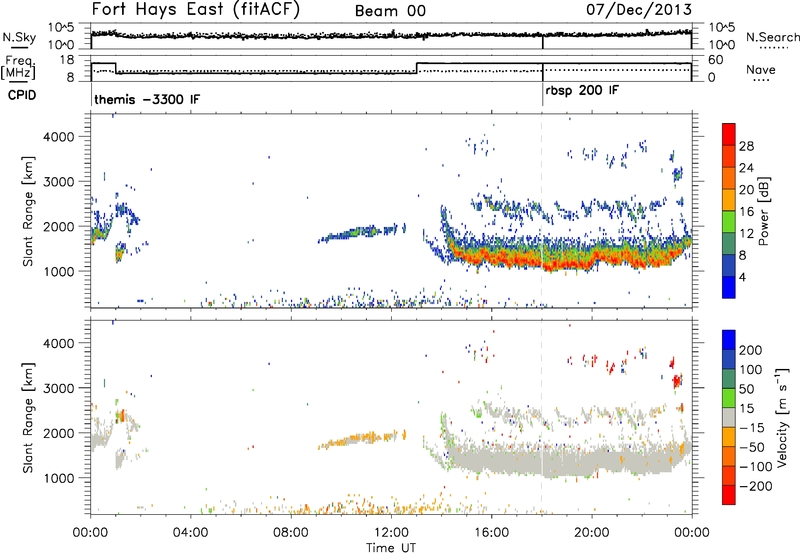Image resolution: width=800 pixels, height=554 pixels.
Task: Click the '60' Nave axis value
Action: click(x=716, y=60)
